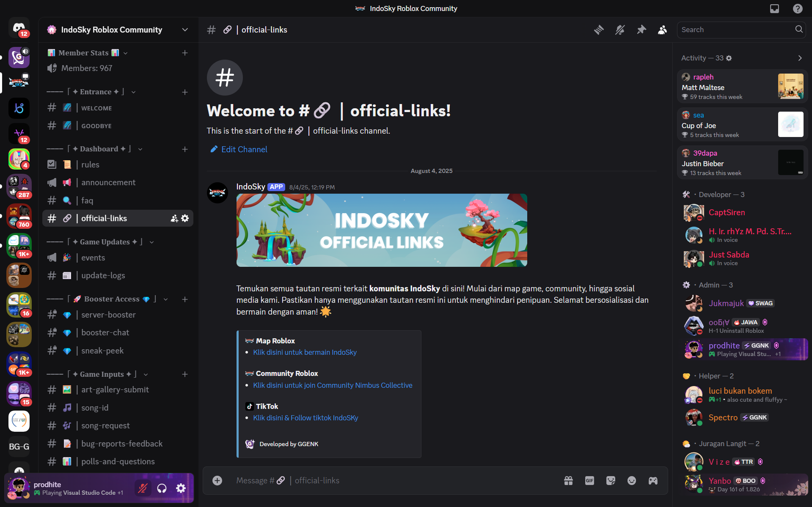The image size is (812, 507).
Task: Open rapleh's Matt Maltese activity card
Action: (x=742, y=86)
